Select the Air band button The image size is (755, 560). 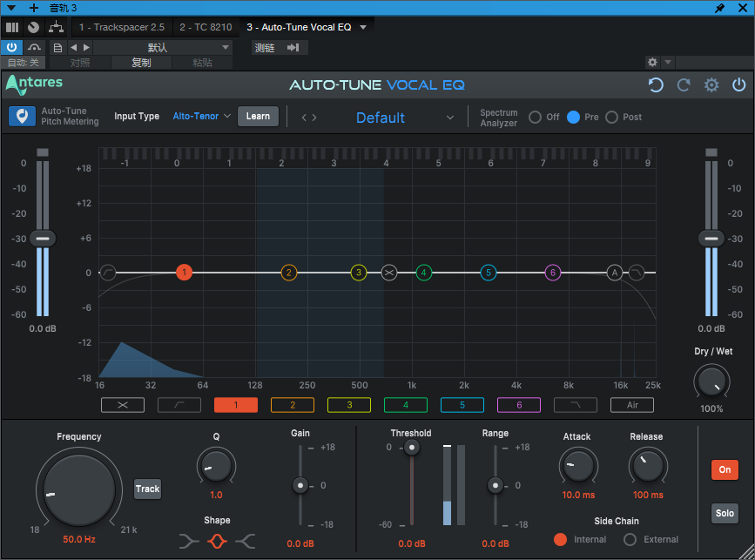coord(632,405)
